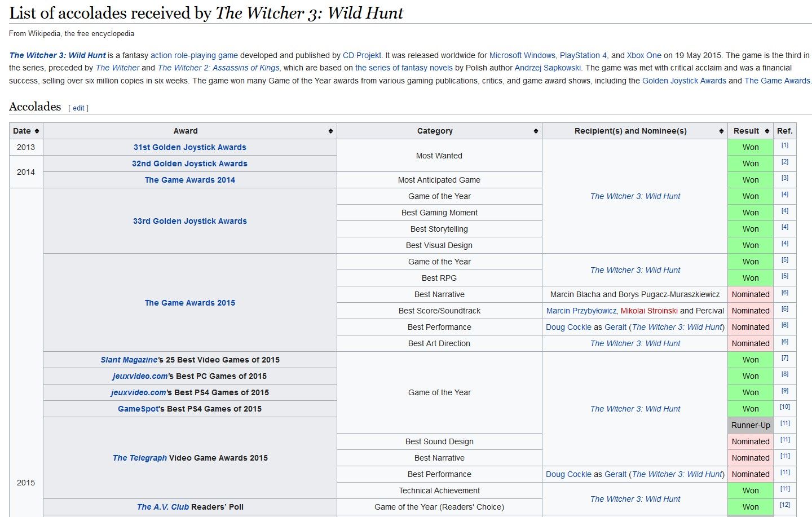This screenshot has height=517, width=812.
Task: Click sort arrows for Recipient(s) and Nominee(s)
Action: (x=721, y=131)
